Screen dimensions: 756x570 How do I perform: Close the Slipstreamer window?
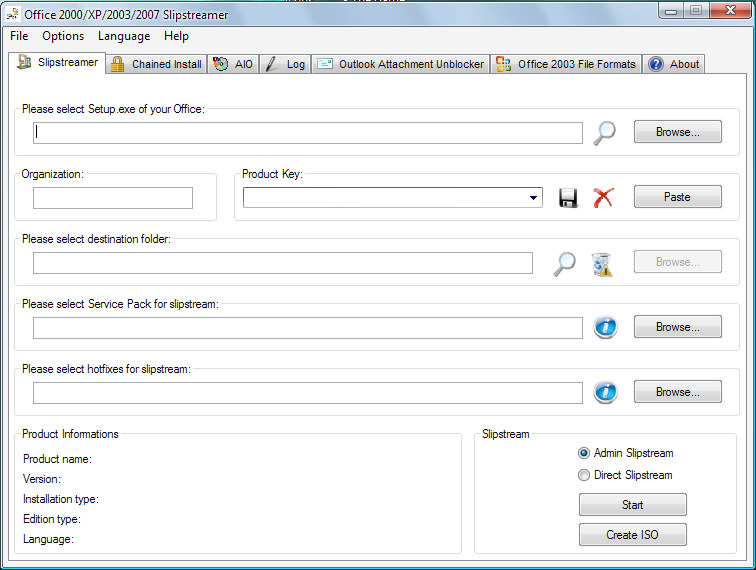click(730, 11)
